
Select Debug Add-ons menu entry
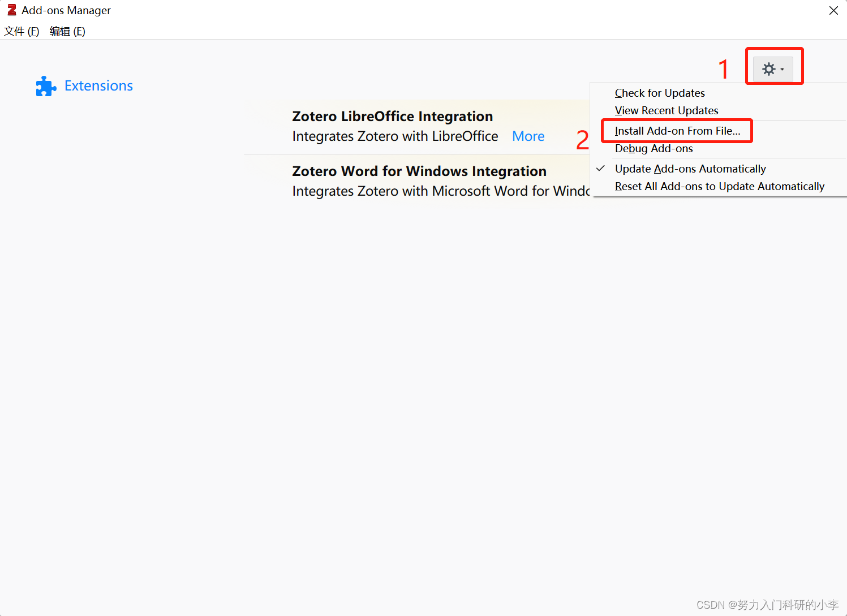(x=653, y=148)
